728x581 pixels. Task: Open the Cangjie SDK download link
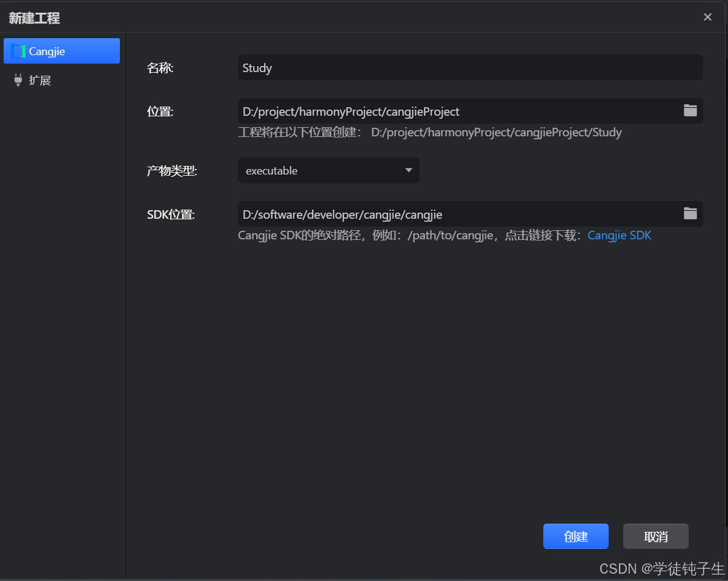(x=620, y=235)
